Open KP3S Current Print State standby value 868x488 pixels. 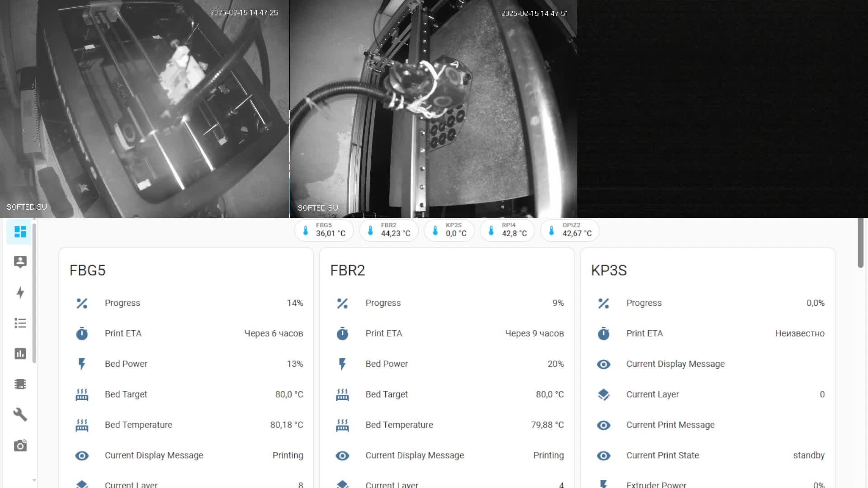click(809, 455)
